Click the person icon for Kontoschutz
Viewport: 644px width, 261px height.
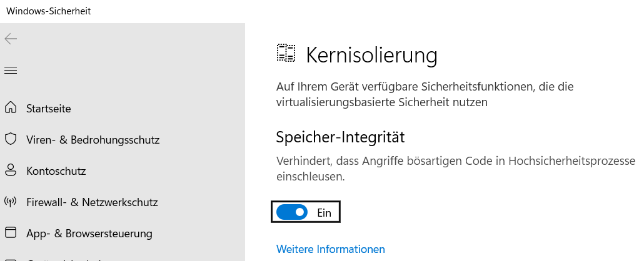10,170
